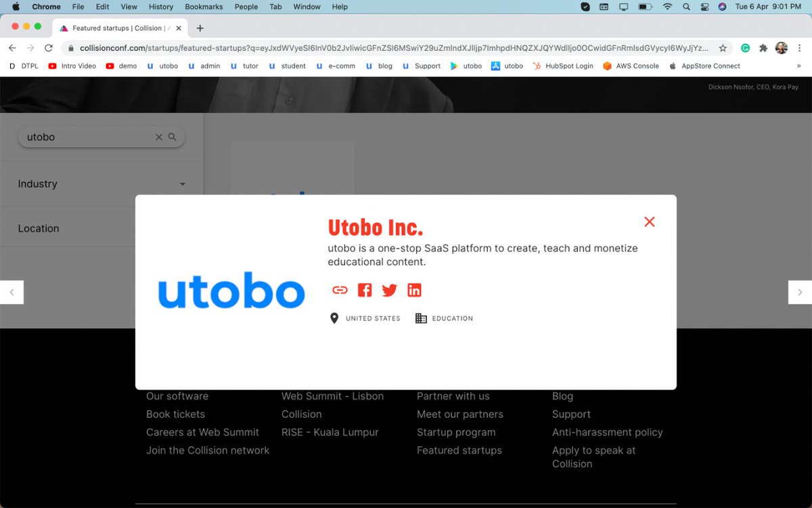Open the HubSpot Login bookmark
The image size is (812, 508).
(x=563, y=66)
